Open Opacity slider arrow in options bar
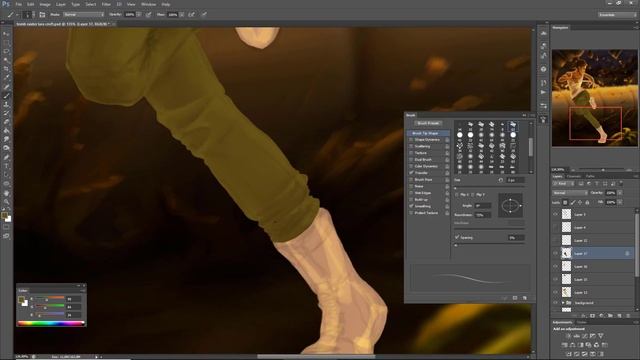 [139, 14]
